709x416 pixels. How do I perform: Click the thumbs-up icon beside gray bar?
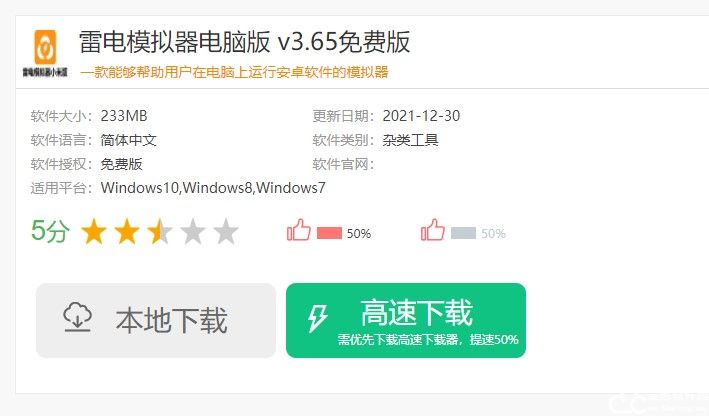[433, 230]
